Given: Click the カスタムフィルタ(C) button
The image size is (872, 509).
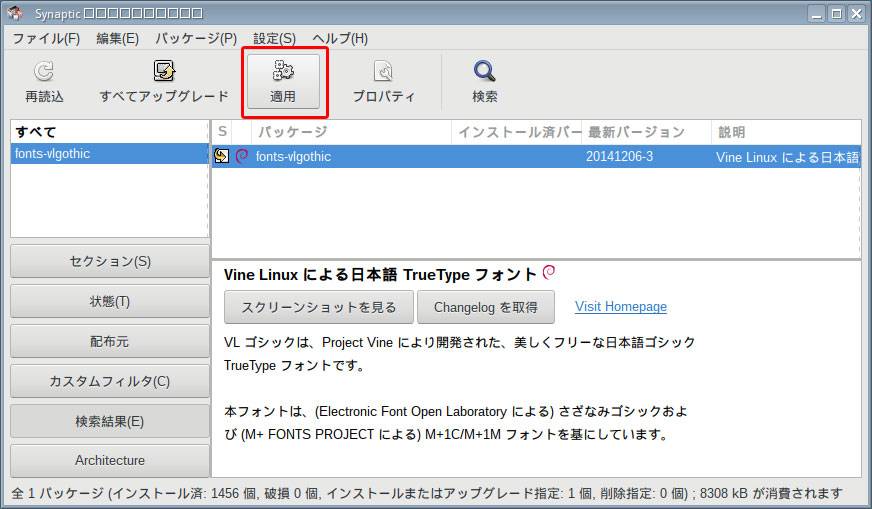Looking at the screenshot, I should (110, 381).
